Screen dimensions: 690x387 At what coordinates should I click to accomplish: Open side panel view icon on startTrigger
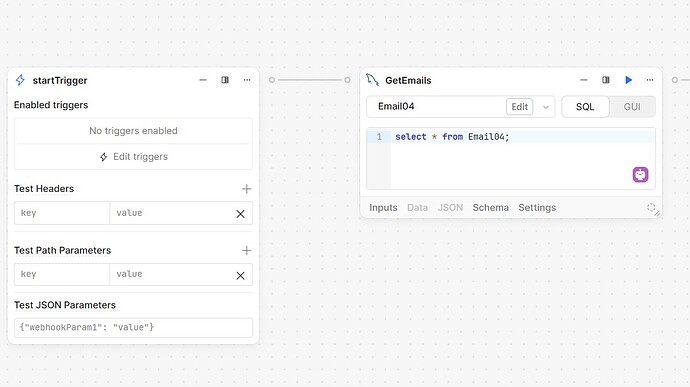tap(225, 80)
